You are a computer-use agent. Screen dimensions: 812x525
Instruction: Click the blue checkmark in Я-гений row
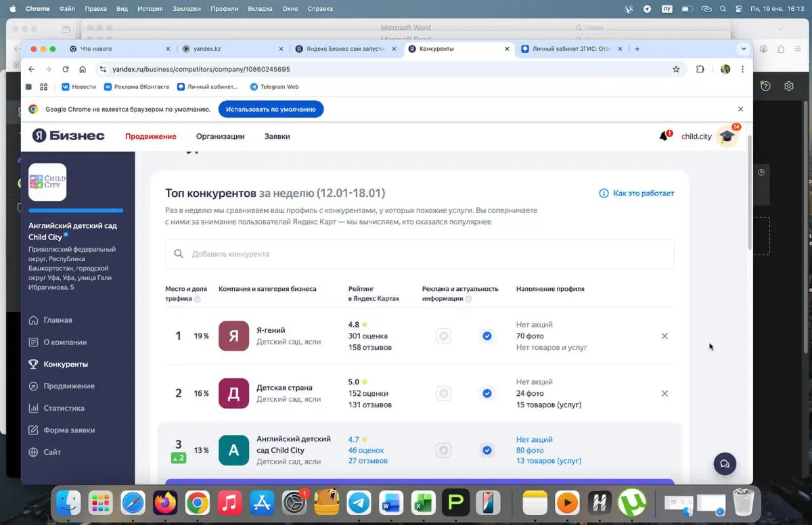(x=487, y=336)
